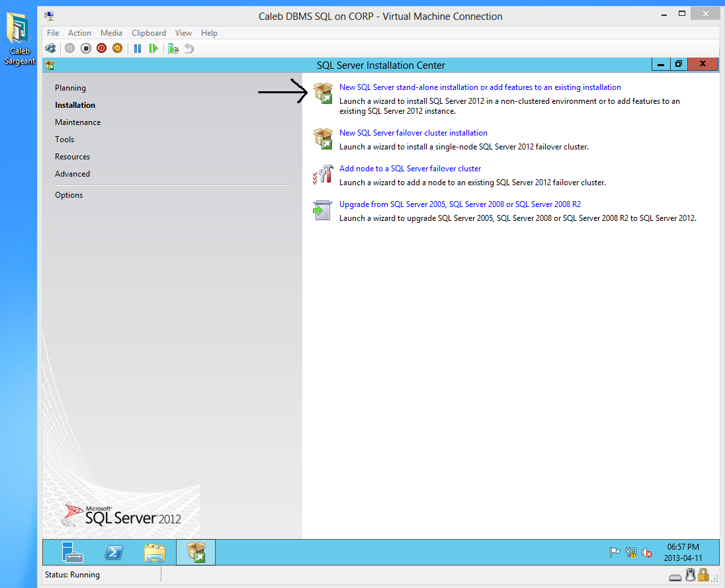
Task: Maximize the Virtual Machine Connection window
Action: click(681, 14)
